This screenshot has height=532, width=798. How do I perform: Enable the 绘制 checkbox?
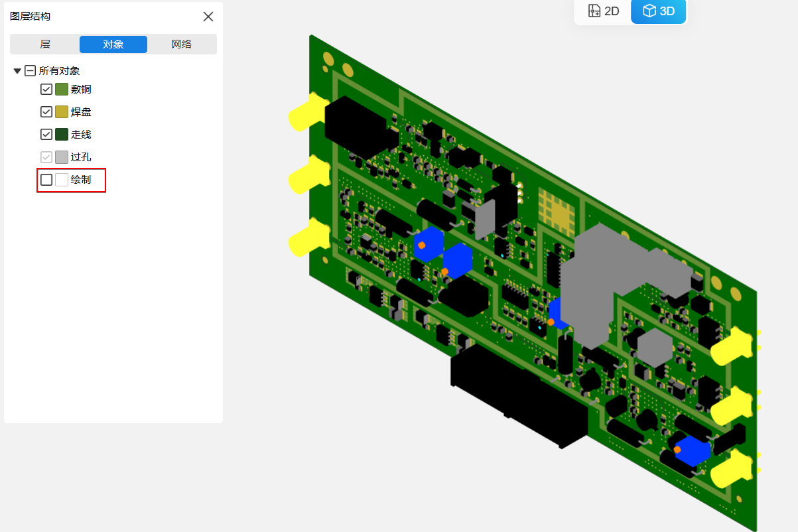pos(46,180)
